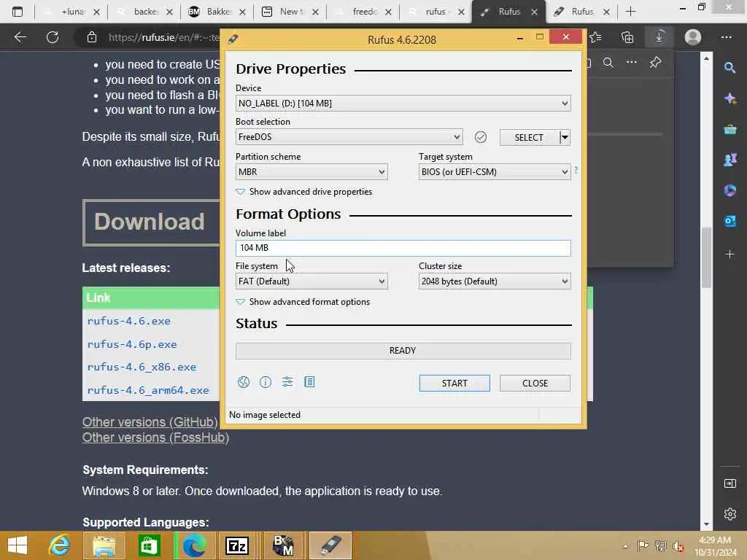
Task: Click the SELECT button in Rufus
Action: pyautogui.click(x=529, y=138)
